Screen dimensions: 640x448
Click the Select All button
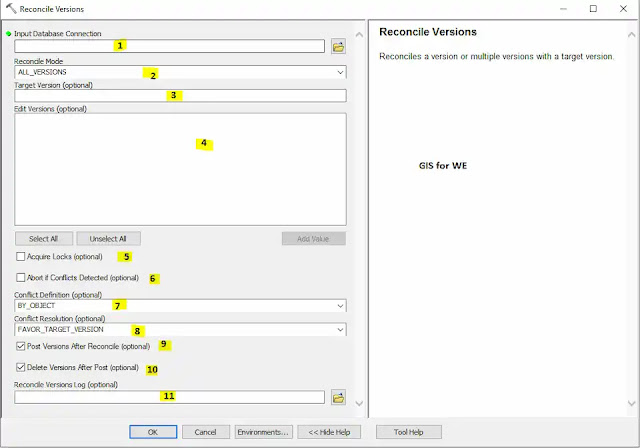44,239
